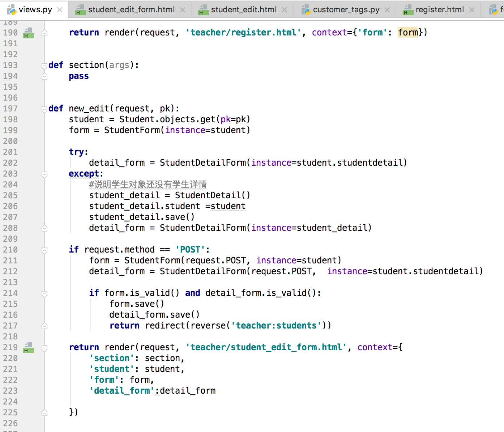The width and height of the screenshot is (504, 432).
Task: Open the student_edit_form.html tab
Action: pyautogui.click(x=131, y=10)
